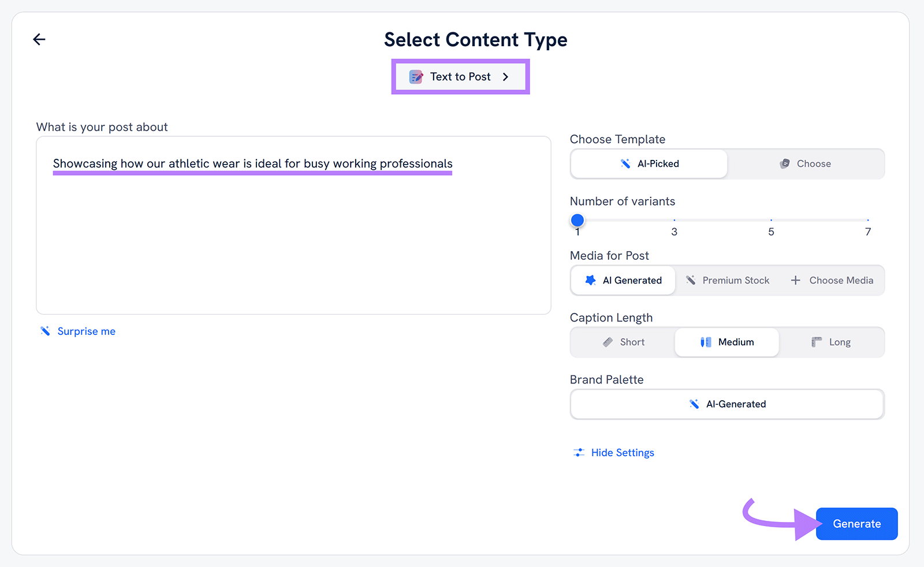
Task: Select the AI-Picked template option
Action: [x=649, y=163]
